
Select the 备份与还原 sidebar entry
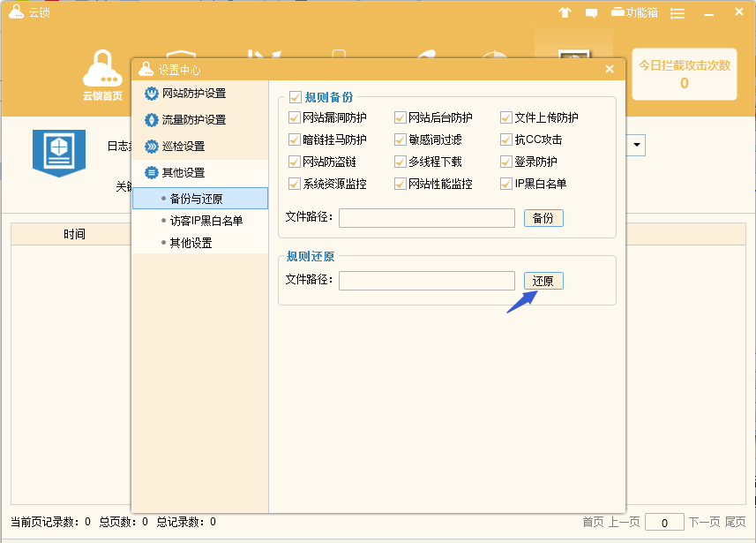point(196,198)
